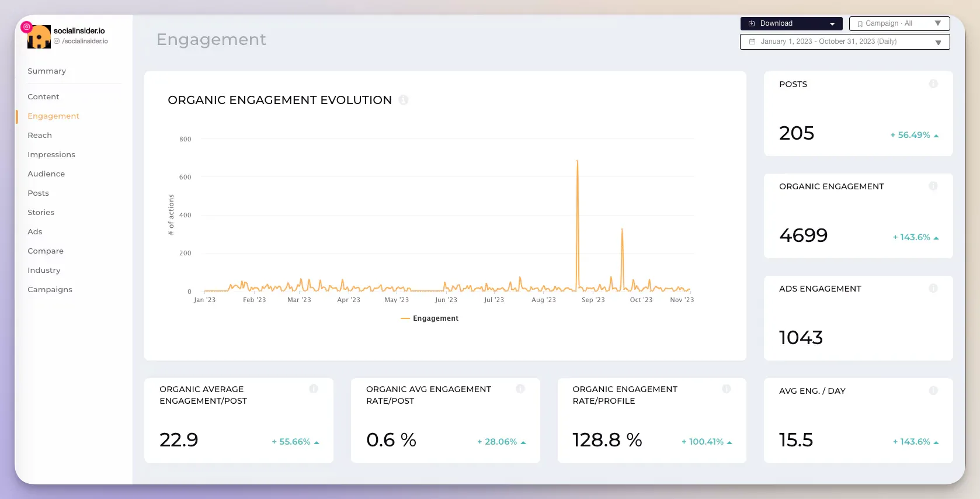980x499 pixels.
Task: Expand the Campaign filter arrow
Action: click(x=938, y=23)
